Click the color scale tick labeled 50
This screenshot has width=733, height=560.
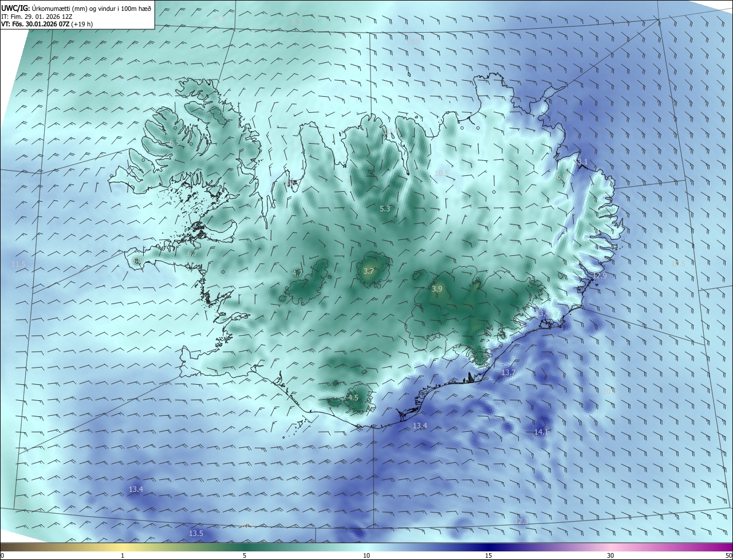tap(728, 555)
